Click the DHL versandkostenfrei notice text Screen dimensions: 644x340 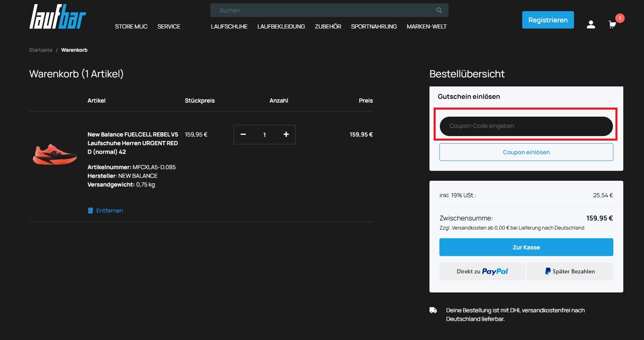(x=515, y=315)
